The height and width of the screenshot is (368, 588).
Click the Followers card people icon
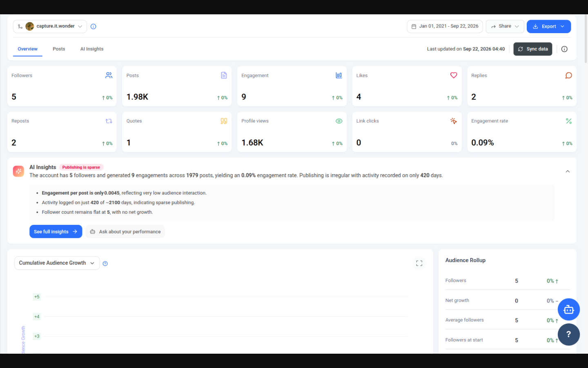click(109, 75)
